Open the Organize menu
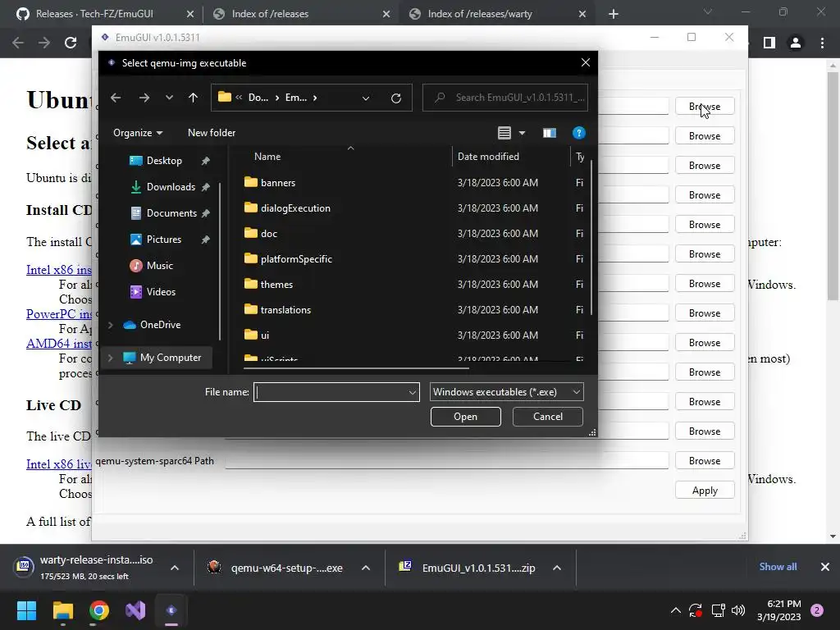The image size is (840, 630). pos(138,133)
